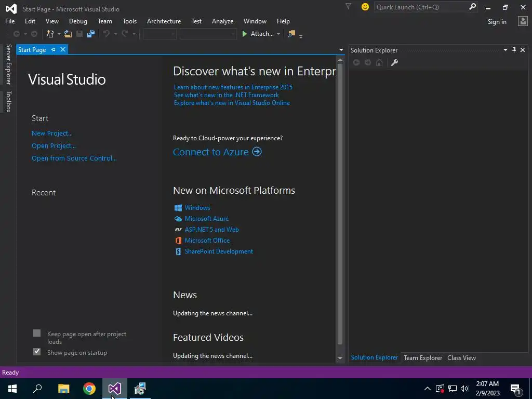Show hidden system tray icons chevron
Screen dimensions: 532x399
[428, 389]
